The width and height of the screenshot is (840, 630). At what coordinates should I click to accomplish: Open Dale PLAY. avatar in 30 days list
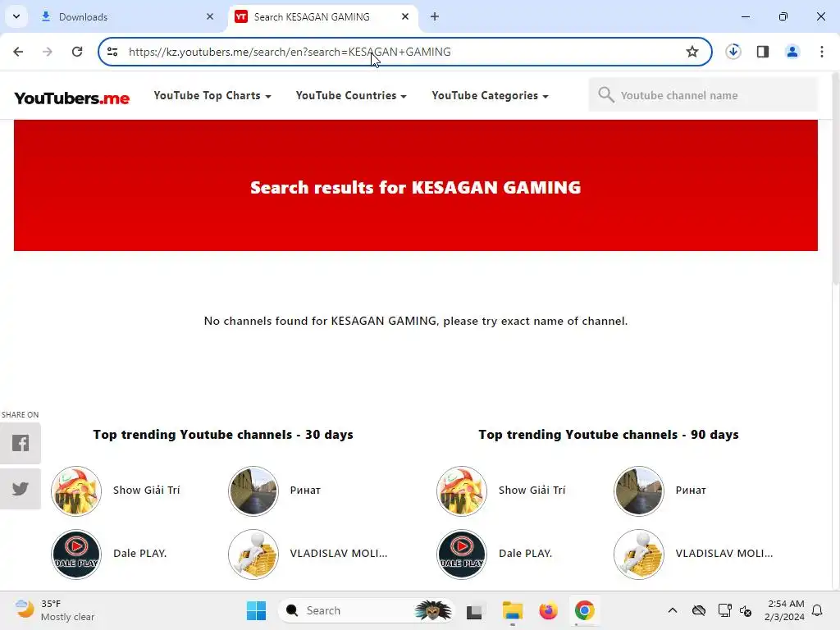pyautogui.click(x=76, y=555)
